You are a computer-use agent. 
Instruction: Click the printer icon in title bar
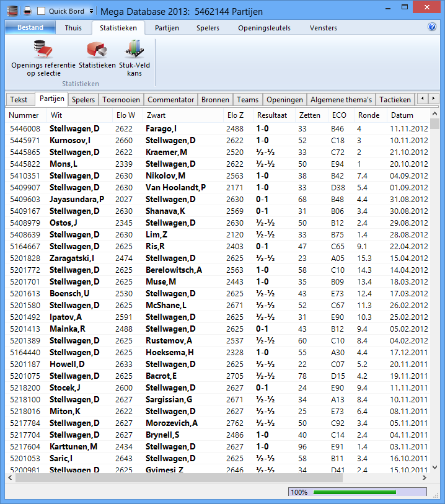pyautogui.click(x=28, y=11)
